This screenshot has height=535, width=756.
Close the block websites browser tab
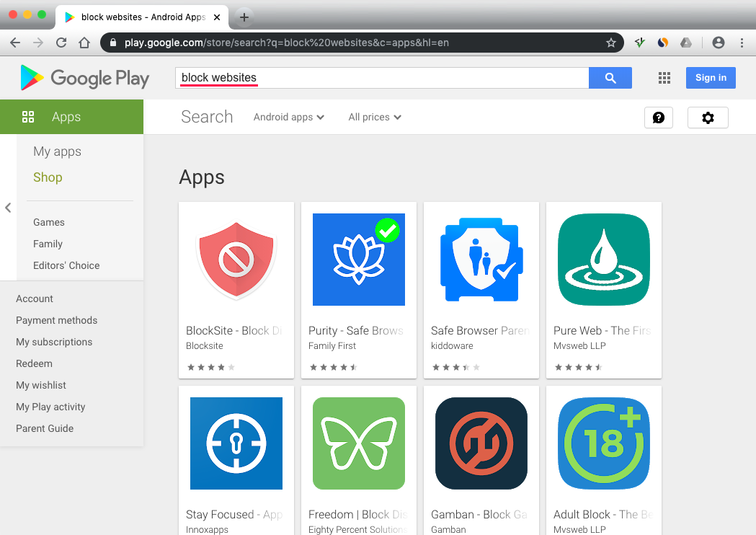click(x=217, y=17)
